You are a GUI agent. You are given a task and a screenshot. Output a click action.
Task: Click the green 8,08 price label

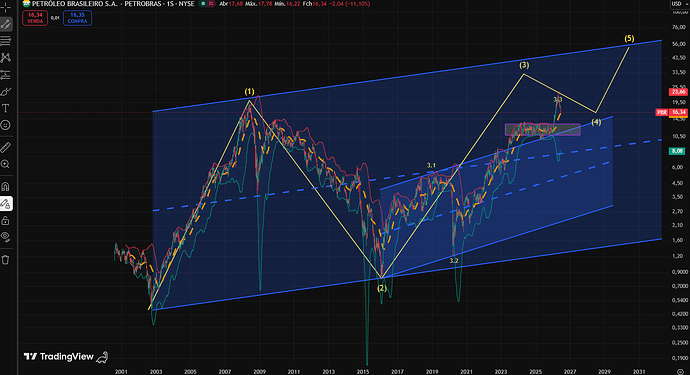[x=677, y=151]
